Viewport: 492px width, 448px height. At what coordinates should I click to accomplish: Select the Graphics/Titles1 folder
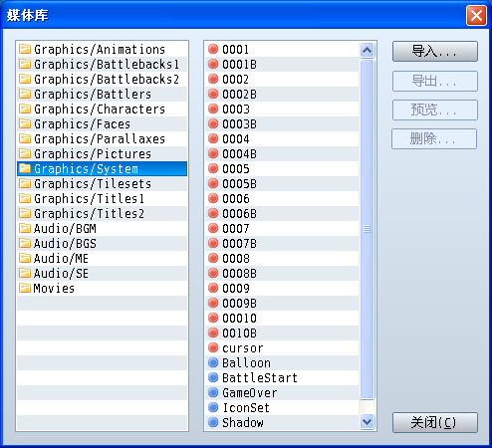(x=103, y=198)
